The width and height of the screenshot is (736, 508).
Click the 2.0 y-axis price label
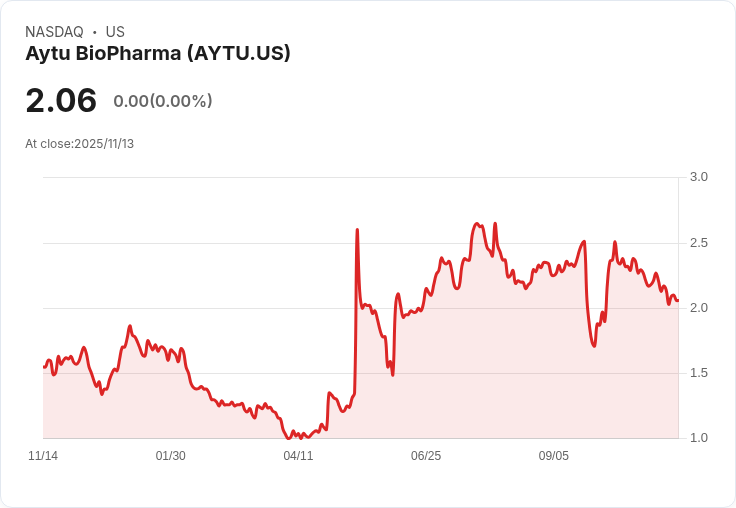pyautogui.click(x=699, y=308)
